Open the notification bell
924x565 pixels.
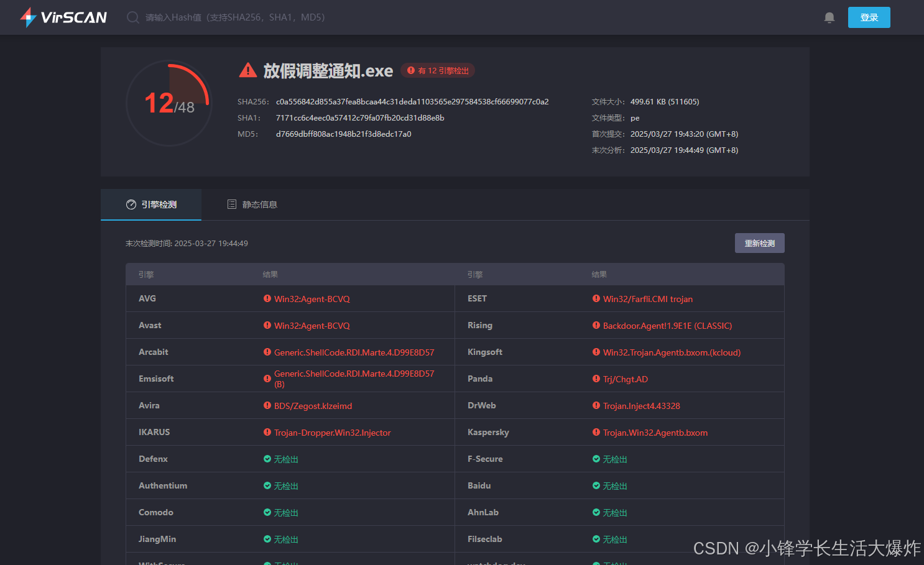tap(829, 17)
